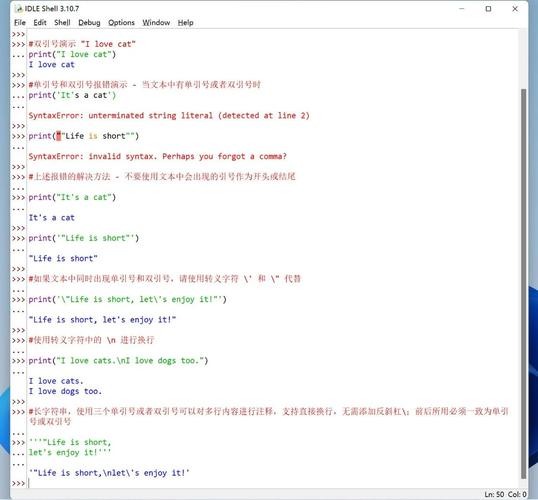
Task: Click the line print("I love cat")
Action: tap(72, 55)
